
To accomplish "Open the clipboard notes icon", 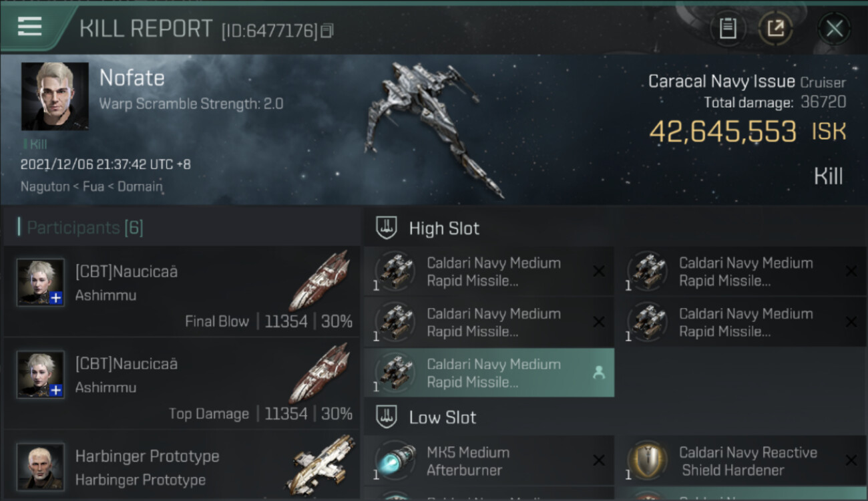I will [728, 29].
